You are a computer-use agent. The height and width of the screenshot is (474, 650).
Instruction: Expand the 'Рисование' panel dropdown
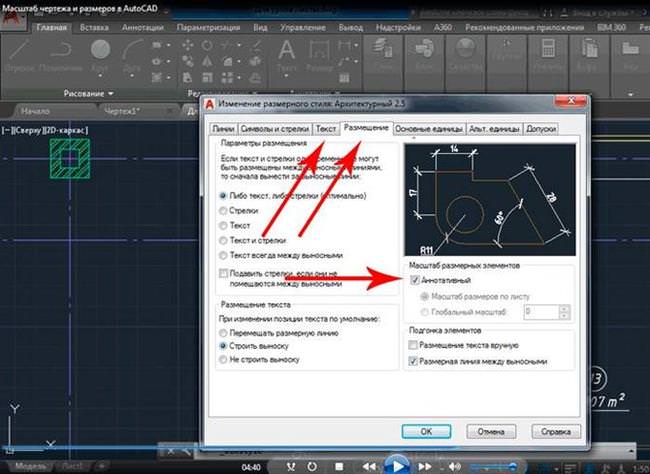tap(111, 94)
